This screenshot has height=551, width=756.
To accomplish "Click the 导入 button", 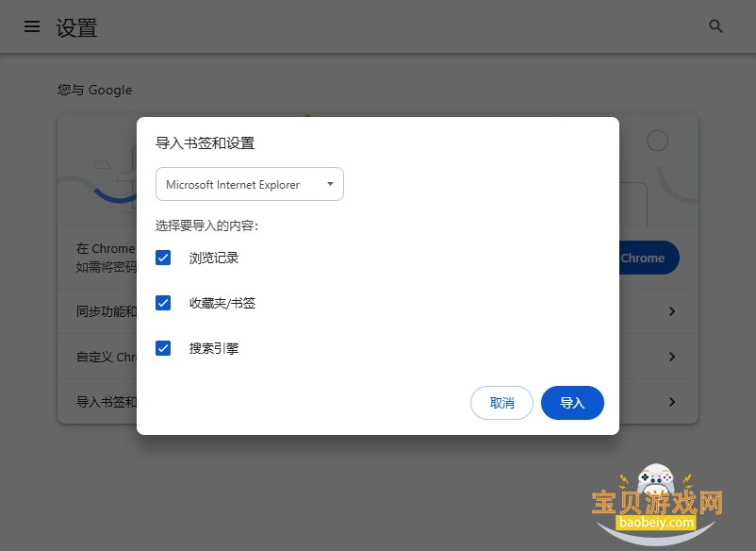I will point(572,403).
